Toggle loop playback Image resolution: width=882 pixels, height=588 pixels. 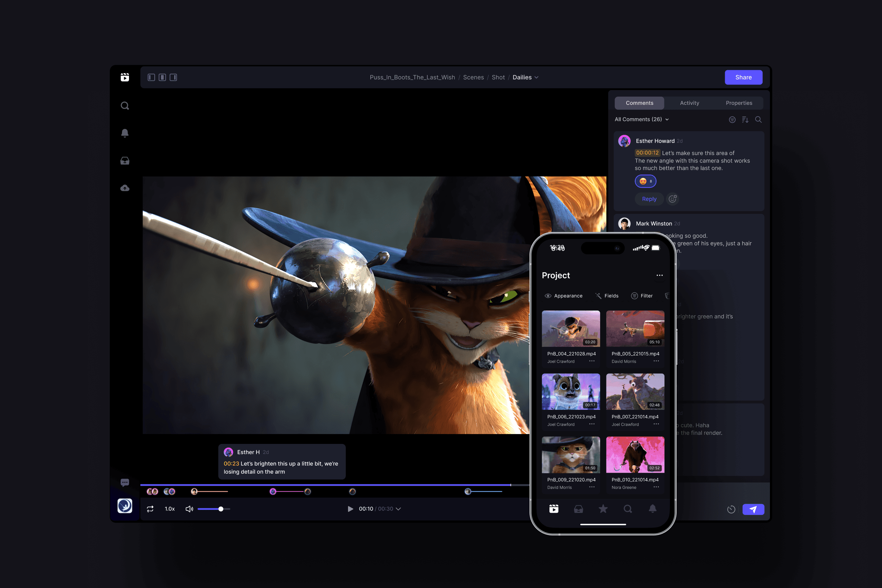coord(150,509)
